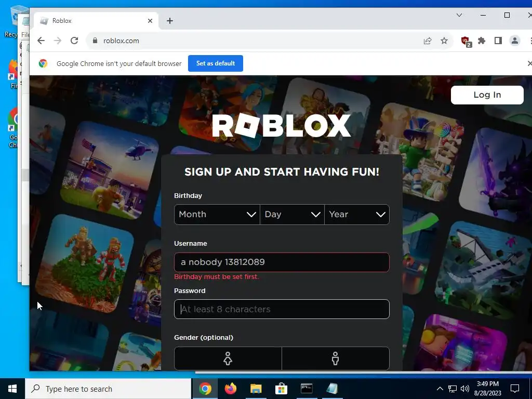Click the Roblox logo

(281, 126)
